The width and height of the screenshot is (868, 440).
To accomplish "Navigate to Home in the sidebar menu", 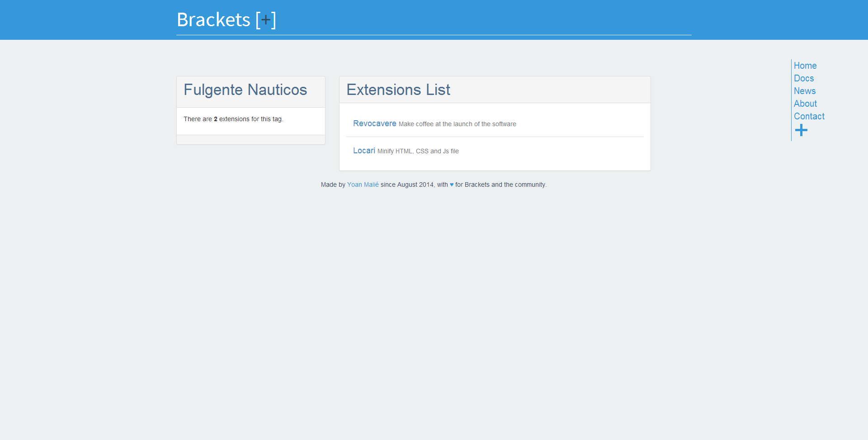I will pyautogui.click(x=805, y=66).
